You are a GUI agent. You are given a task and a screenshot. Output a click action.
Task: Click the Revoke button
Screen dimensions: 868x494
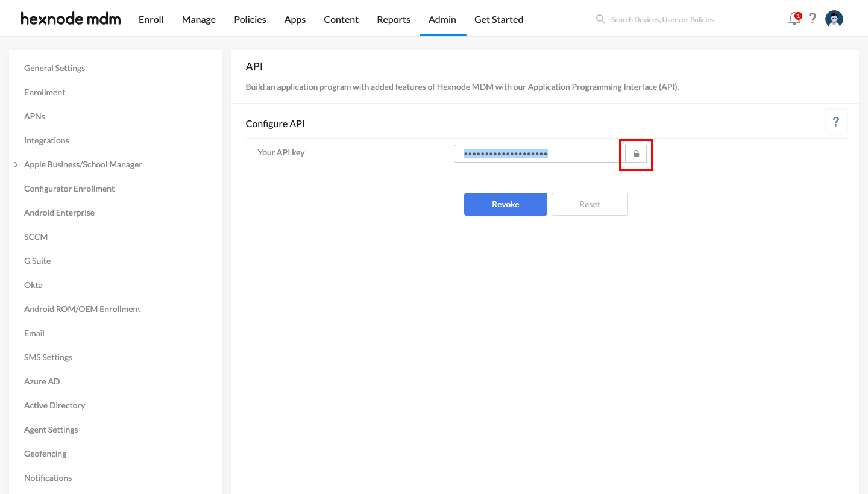(506, 204)
